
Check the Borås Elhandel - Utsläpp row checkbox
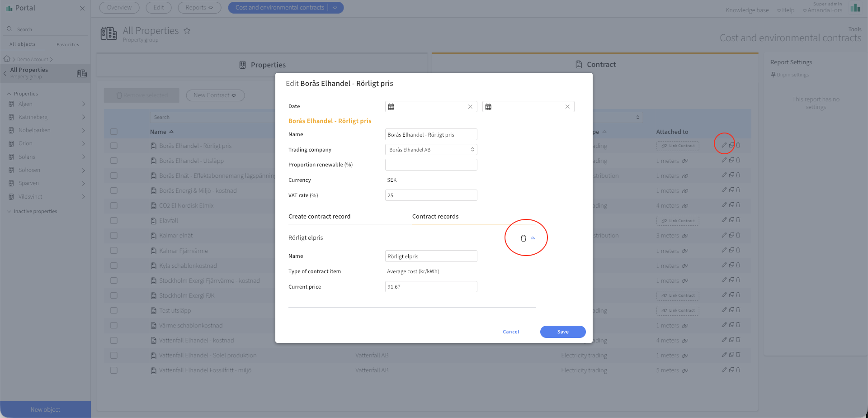113,161
